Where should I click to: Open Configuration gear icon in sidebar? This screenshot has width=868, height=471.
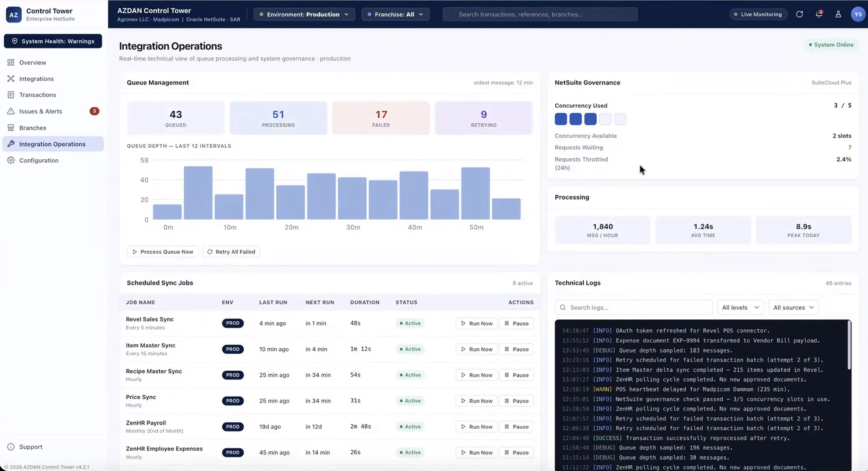click(x=11, y=160)
